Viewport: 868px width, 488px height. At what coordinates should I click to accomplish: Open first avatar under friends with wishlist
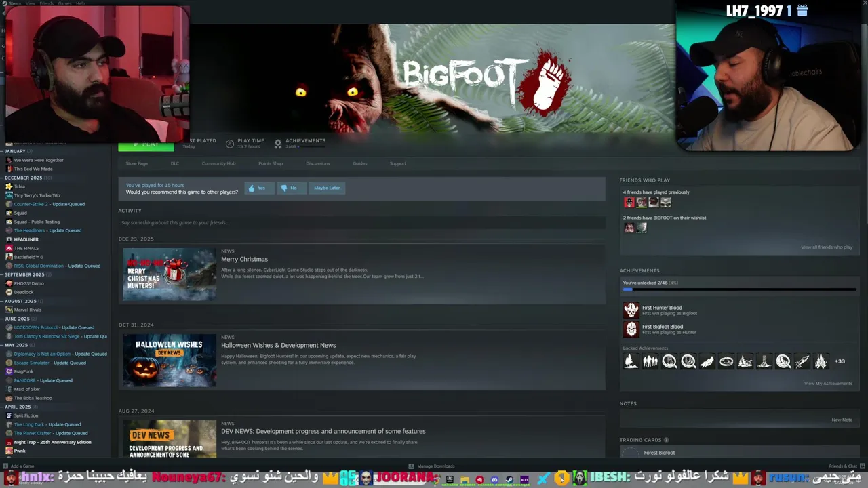[x=629, y=228]
